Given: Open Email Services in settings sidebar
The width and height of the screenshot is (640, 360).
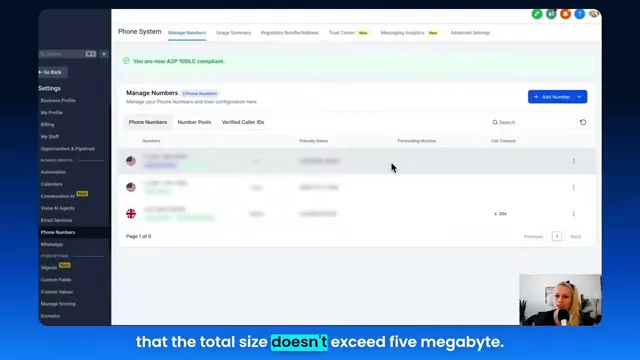Looking at the screenshot, I should coord(56,220).
